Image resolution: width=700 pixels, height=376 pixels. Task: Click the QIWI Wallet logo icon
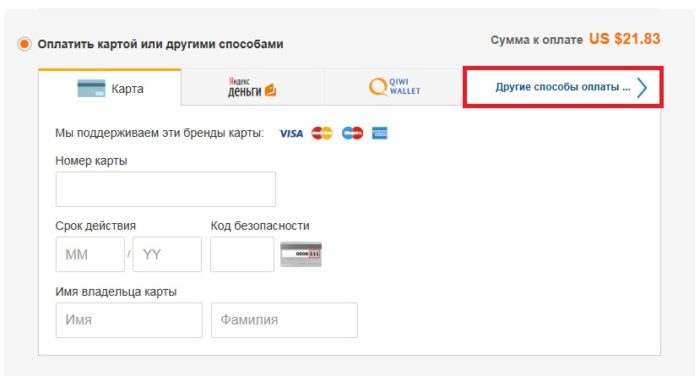[x=378, y=87]
